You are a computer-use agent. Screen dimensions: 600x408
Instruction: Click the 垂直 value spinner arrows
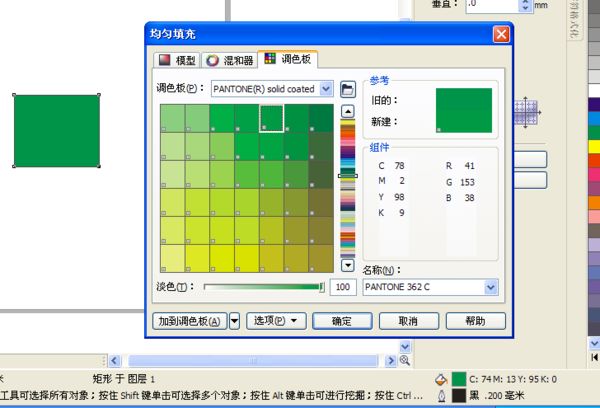525,5
